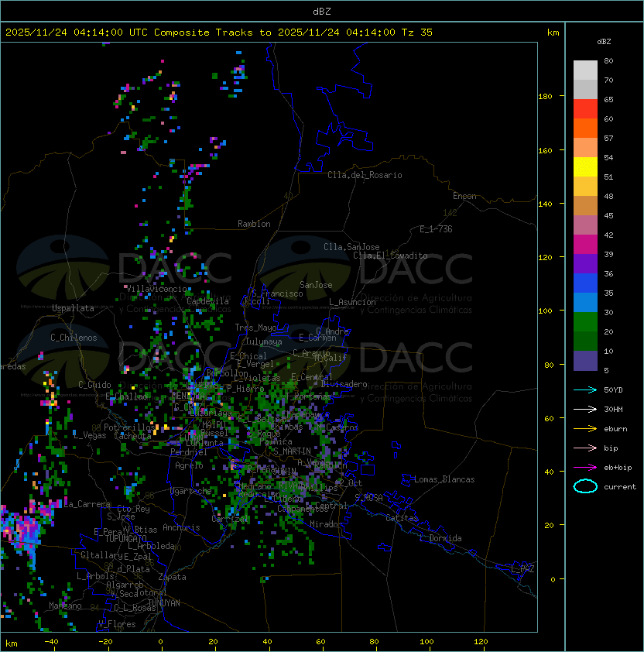Viewport: 644px width, 652px height.
Task: Click the Zapata map label
Action: [172, 577]
